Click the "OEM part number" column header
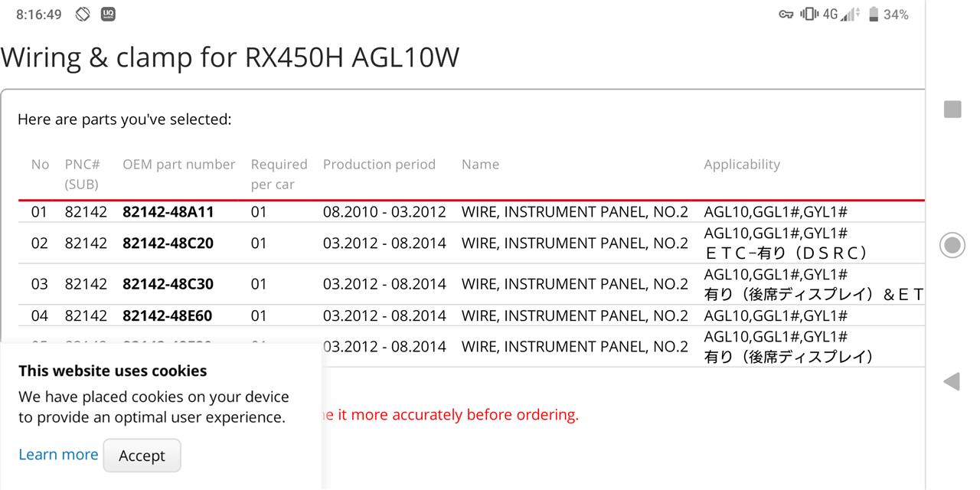Viewport: 980px width, 490px height. [x=179, y=165]
